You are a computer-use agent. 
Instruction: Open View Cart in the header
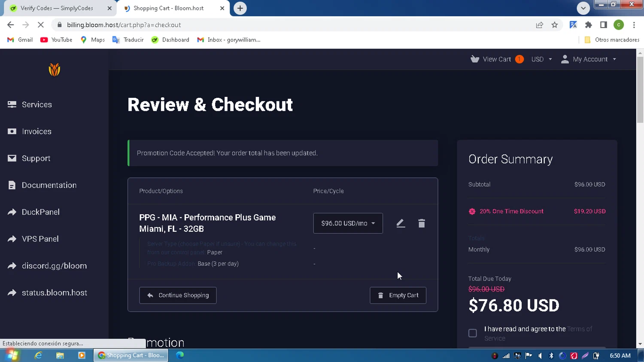pos(497,59)
